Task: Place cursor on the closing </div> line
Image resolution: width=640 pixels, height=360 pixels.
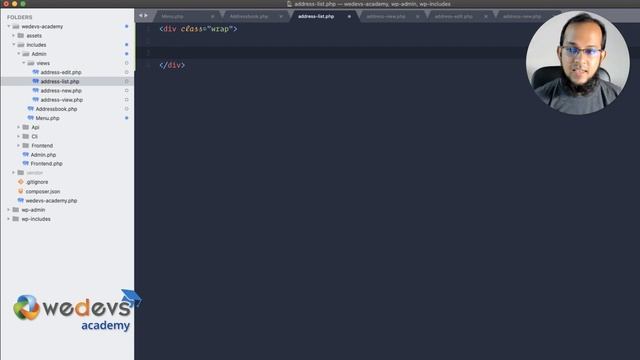Action: (x=172, y=65)
